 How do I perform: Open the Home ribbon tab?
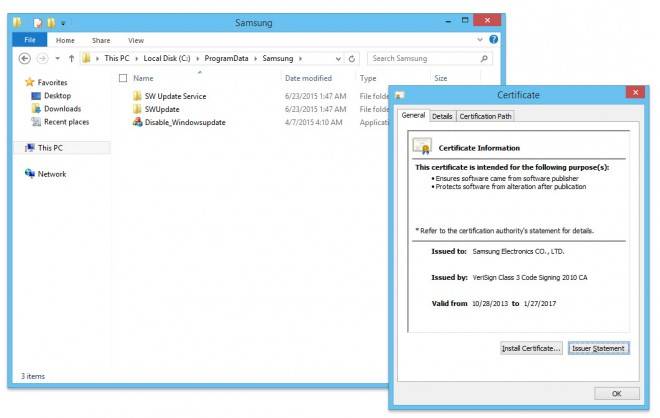click(65, 40)
